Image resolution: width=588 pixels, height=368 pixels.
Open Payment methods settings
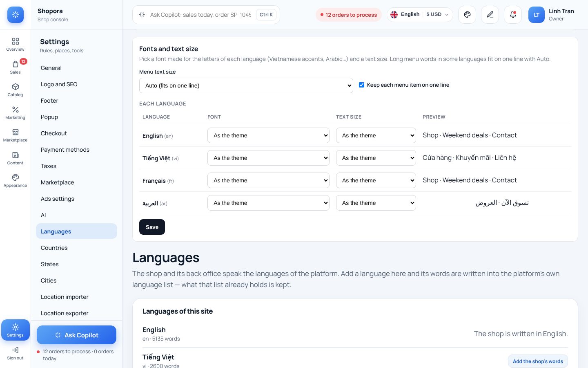[x=76, y=150]
